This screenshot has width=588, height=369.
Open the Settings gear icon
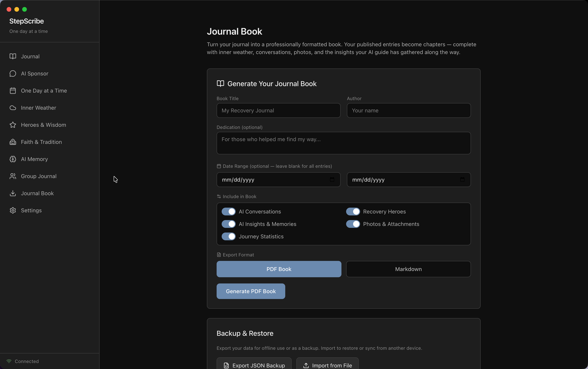coord(12,210)
